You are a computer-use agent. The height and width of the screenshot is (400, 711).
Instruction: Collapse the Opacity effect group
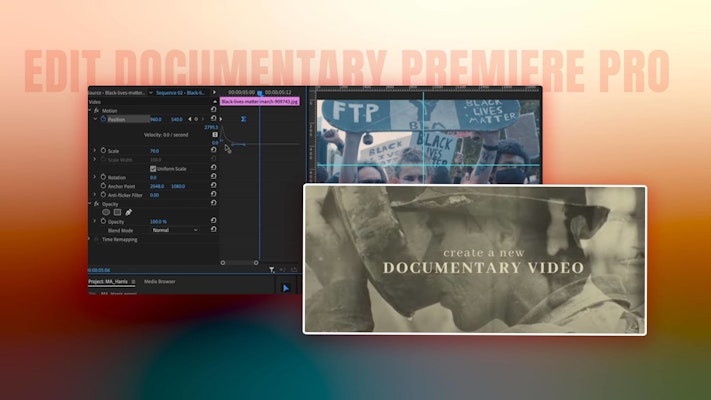[x=90, y=204]
